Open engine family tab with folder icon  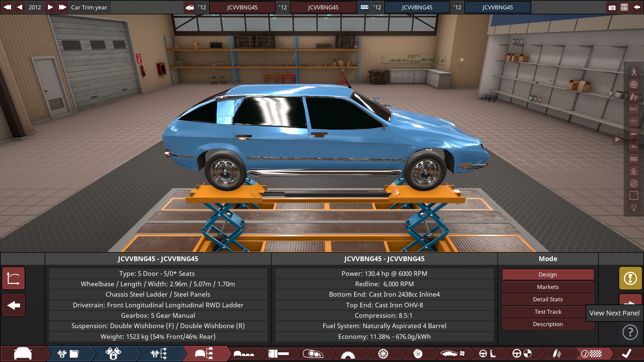68,354
